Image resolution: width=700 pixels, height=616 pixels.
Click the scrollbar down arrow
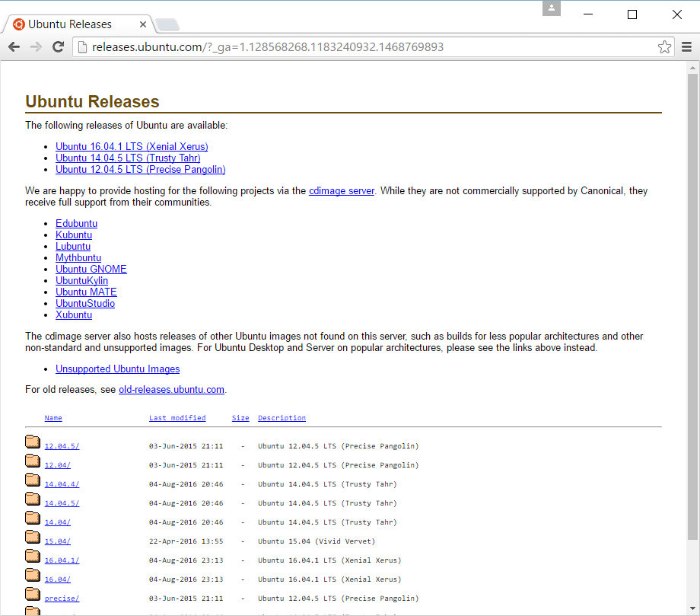(692, 608)
